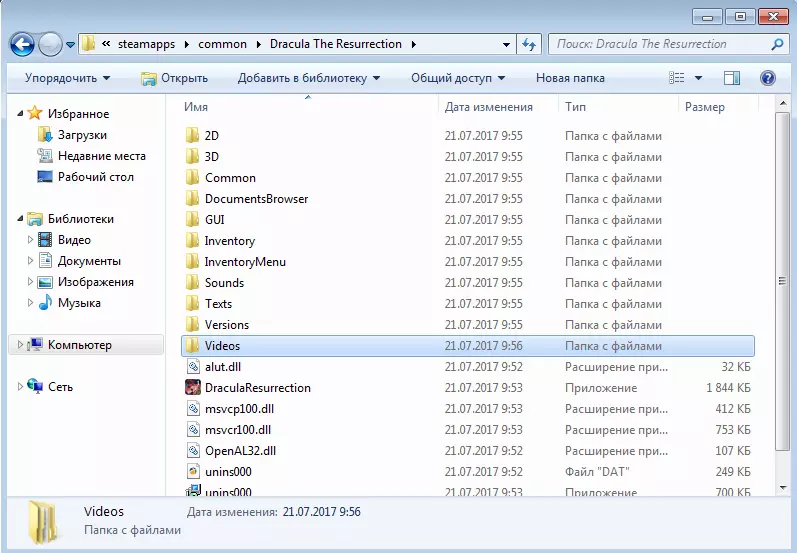The height and width of the screenshot is (553, 797).
Task: Select the Texts folder icon
Action: (x=192, y=303)
